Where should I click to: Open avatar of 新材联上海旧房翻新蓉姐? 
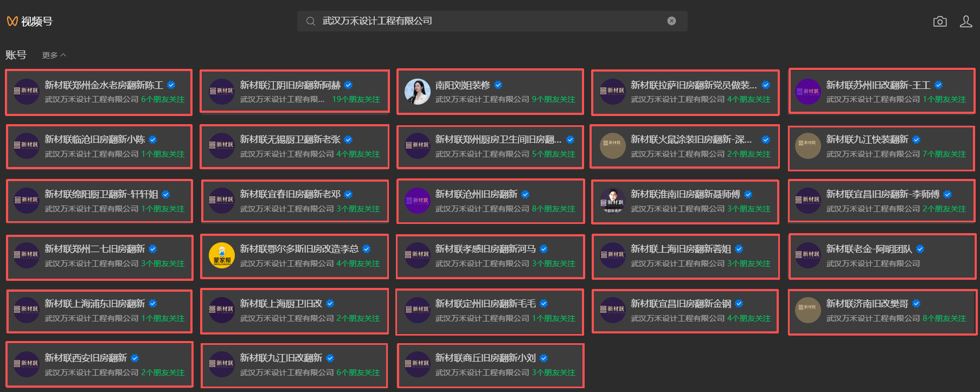[612, 255]
